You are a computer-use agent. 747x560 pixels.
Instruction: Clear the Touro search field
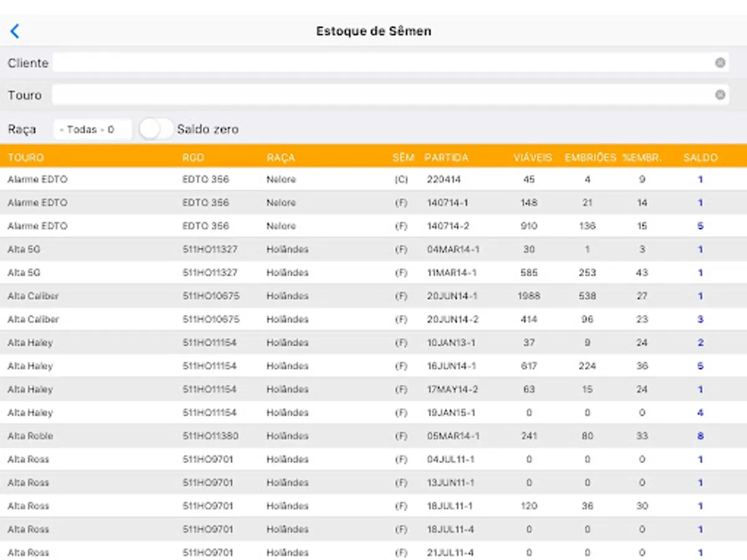720,95
